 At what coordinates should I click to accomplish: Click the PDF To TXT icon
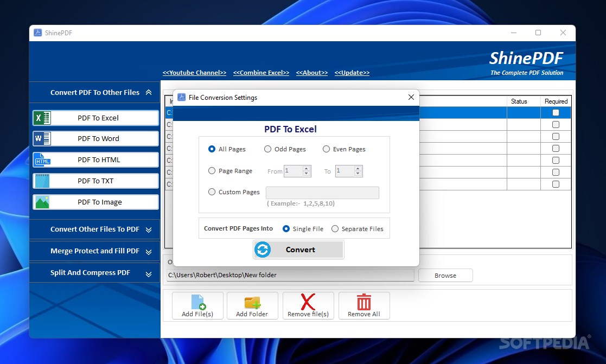(x=42, y=181)
